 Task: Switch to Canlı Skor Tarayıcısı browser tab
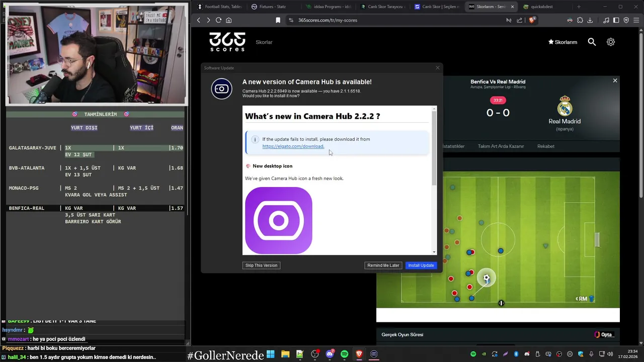click(382, 7)
